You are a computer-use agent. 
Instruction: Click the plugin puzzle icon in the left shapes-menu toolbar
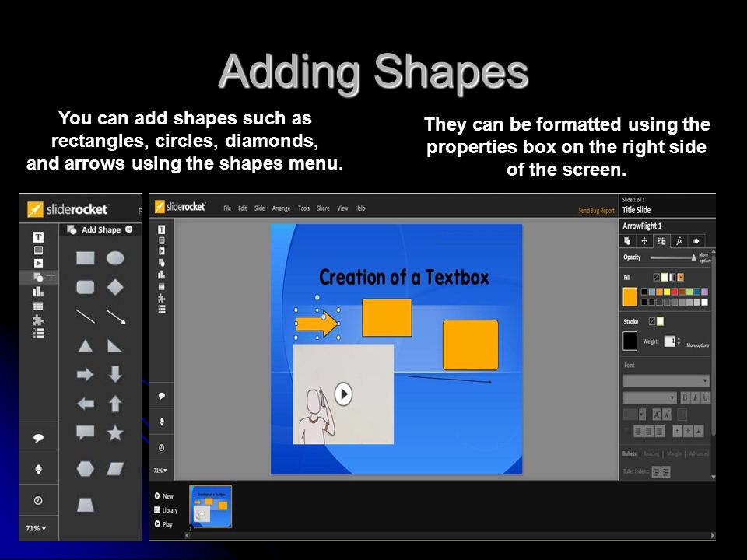click(x=38, y=320)
